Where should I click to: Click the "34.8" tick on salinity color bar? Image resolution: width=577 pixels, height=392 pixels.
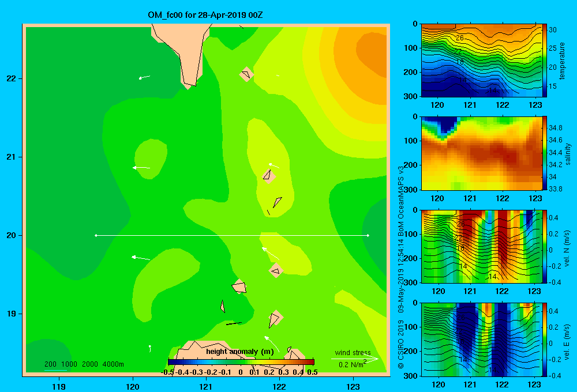(555, 128)
